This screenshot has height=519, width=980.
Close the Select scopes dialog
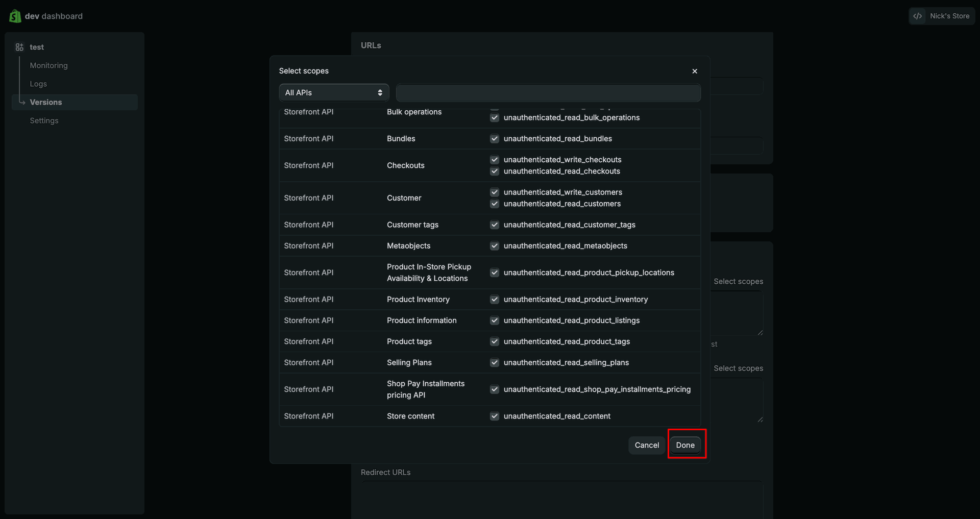(695, 71)
